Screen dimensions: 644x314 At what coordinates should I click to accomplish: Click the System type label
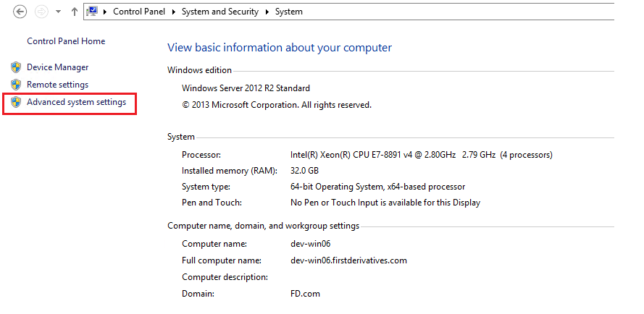206,187
